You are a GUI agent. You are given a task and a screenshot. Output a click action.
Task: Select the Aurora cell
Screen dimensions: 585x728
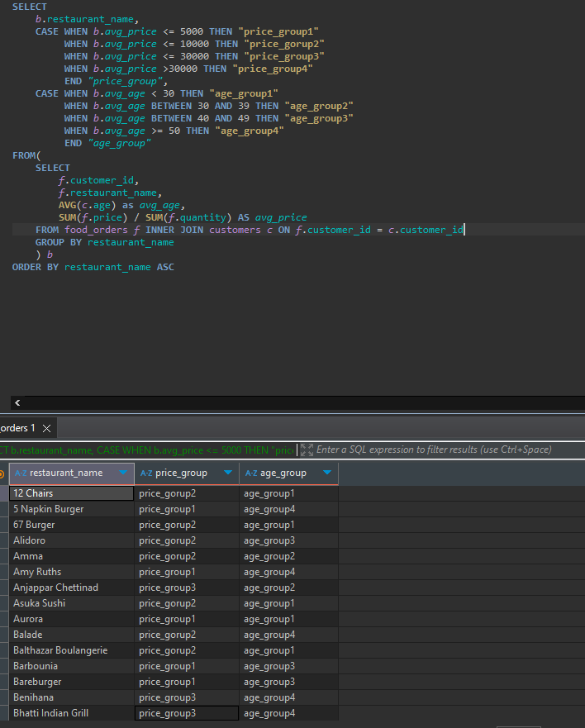tap(72, 619)
